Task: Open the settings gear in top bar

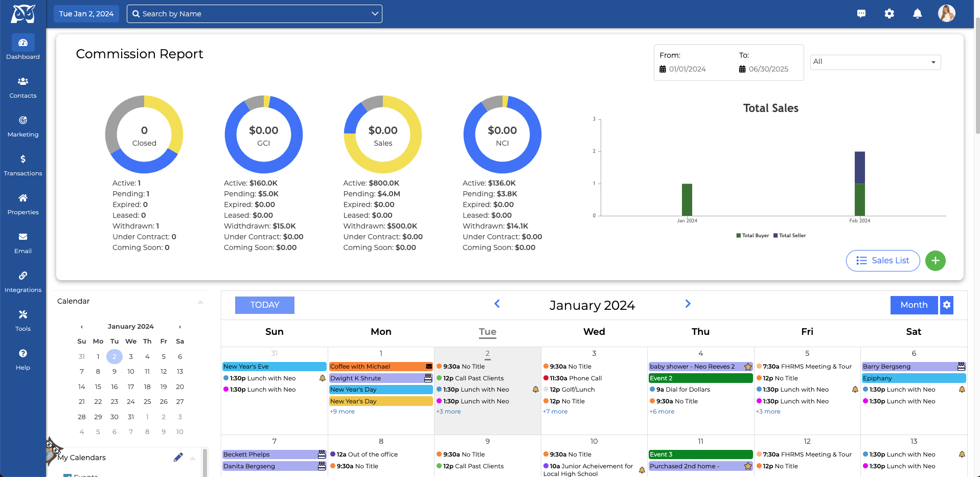Action: click(x=890, y=14)
